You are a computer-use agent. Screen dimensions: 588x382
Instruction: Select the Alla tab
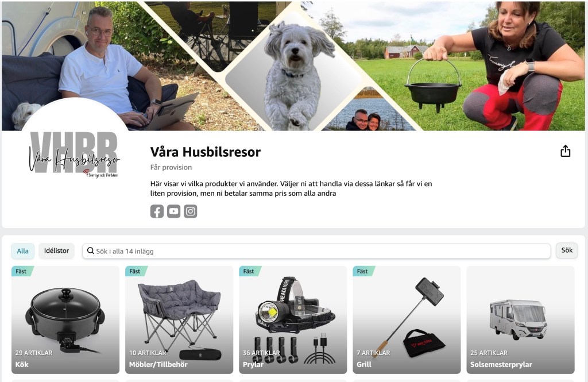(22, 251)
